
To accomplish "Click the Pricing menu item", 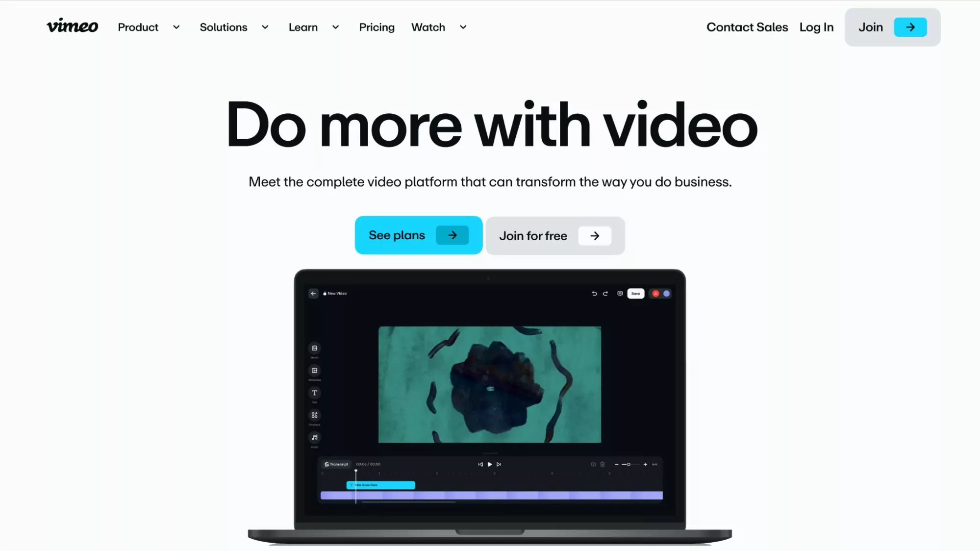I will [x=376, y=27].
